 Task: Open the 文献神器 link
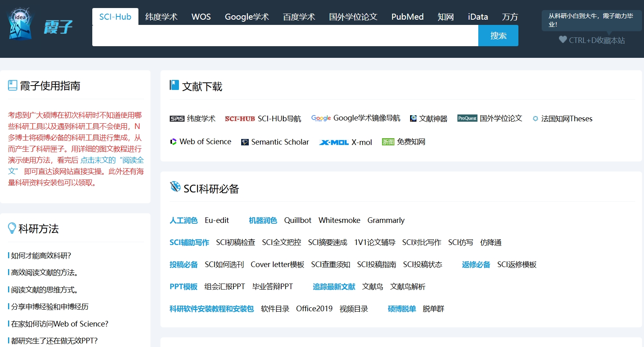tap(433, 118)
